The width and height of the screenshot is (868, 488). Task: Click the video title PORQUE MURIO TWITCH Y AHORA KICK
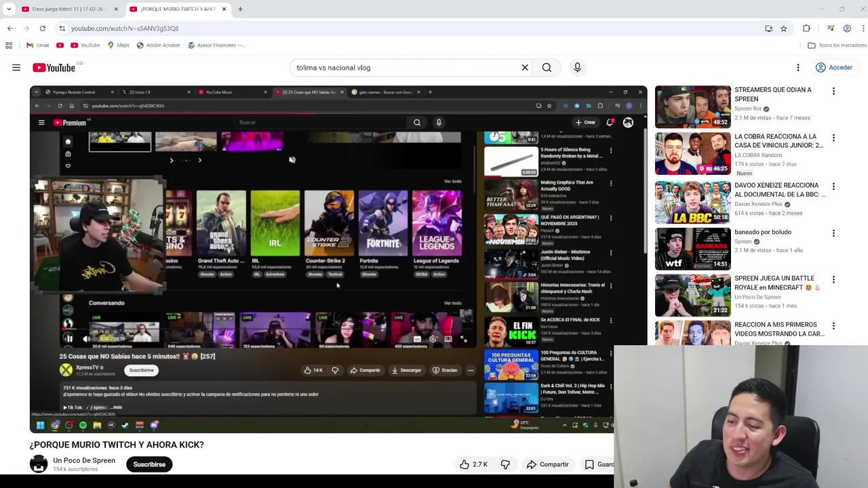(117, 445)
